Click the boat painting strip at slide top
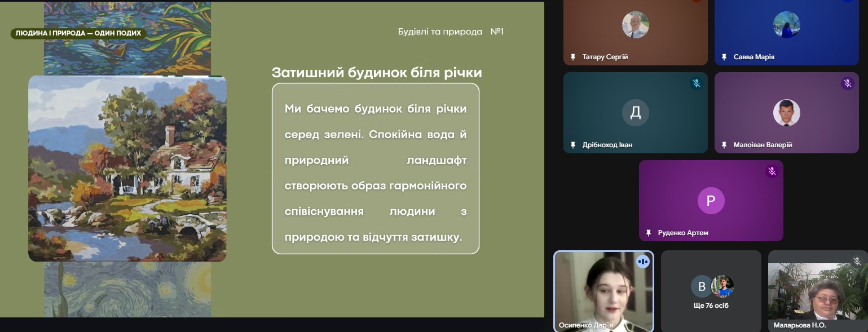The width and height of the screenshot is (868, 332). (x=127, y=38)
